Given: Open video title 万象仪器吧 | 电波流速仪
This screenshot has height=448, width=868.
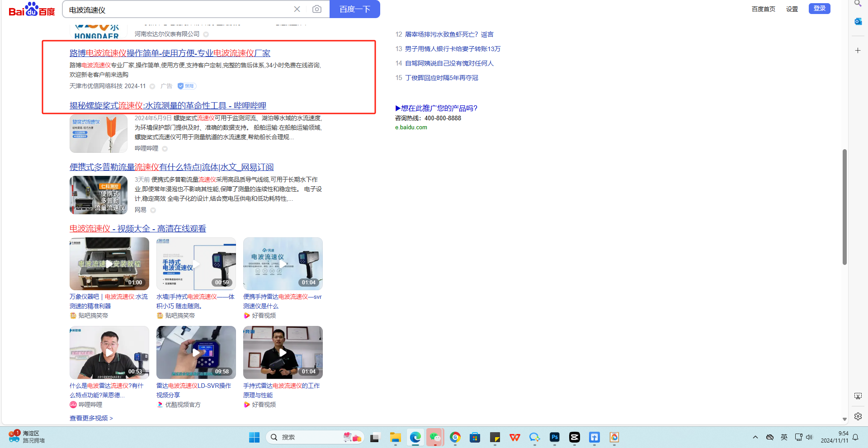Looking at the screenshot, I should click(x=109, y=302).
